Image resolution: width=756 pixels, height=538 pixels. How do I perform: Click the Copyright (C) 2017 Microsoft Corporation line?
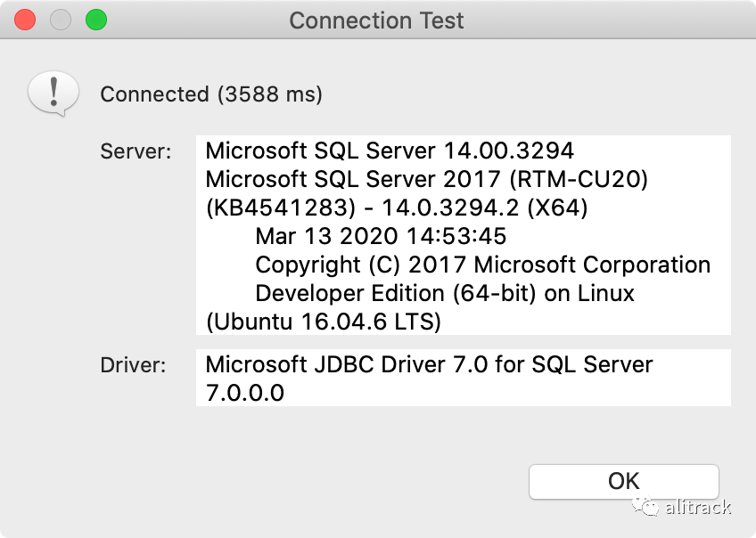coord(482,265)
